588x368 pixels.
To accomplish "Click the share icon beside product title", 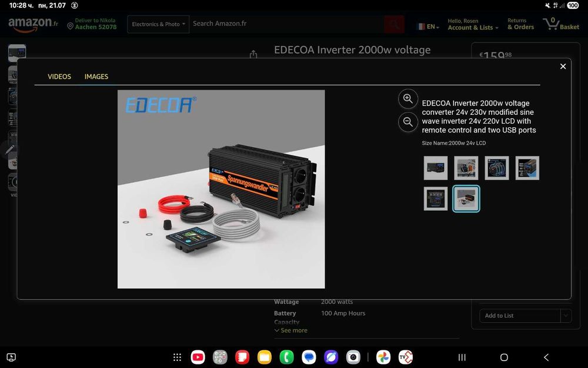I will (253, 54).
